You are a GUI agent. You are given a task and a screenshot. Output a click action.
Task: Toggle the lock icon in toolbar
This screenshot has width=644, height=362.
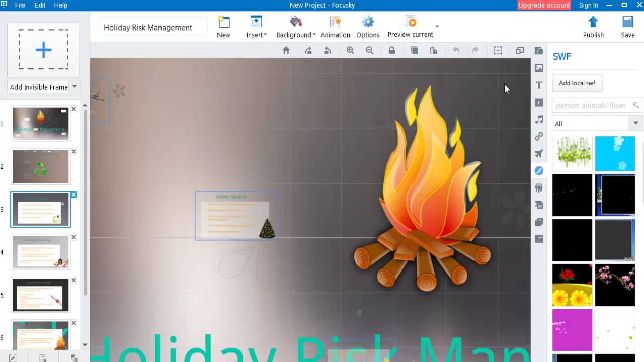392,50
